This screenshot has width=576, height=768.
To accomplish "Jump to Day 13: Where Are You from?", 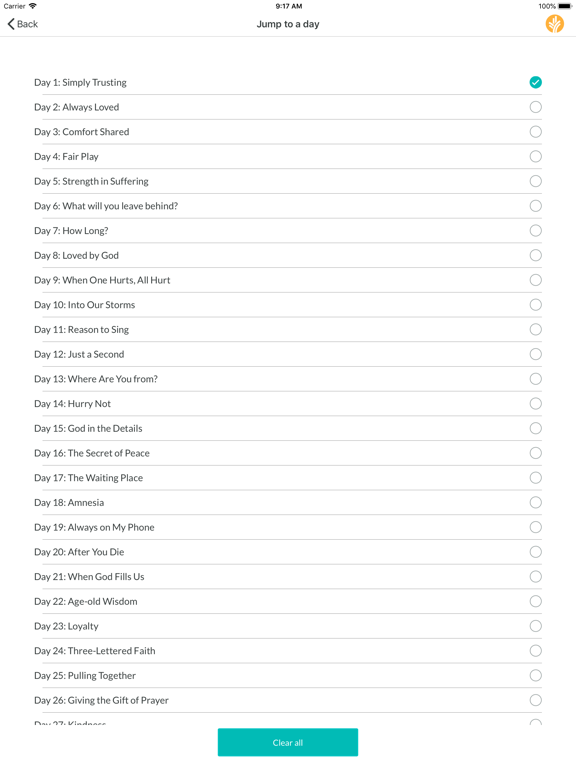I will 288,379.
